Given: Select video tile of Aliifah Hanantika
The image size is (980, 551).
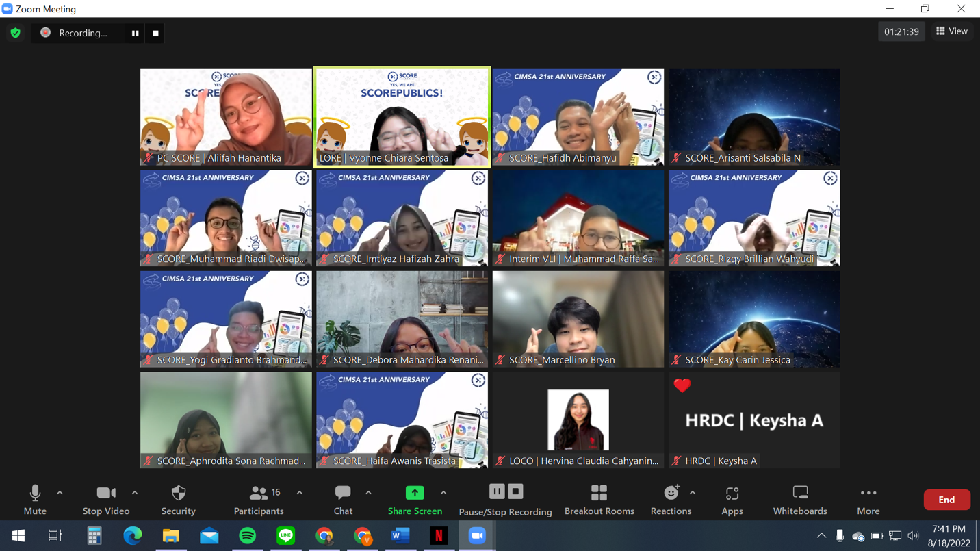Looking at the screenshot, I should [x=226, y=117].
